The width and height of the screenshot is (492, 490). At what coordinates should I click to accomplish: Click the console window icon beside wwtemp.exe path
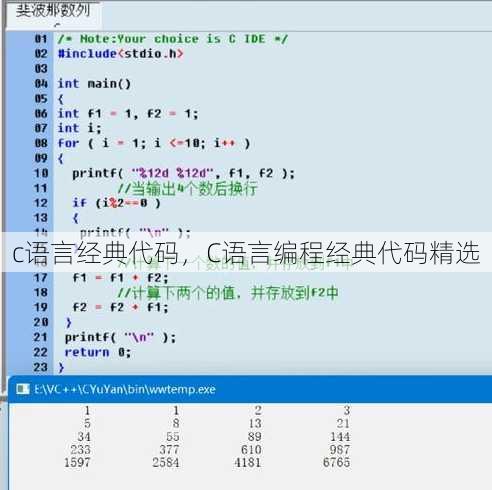pos(23,389)
